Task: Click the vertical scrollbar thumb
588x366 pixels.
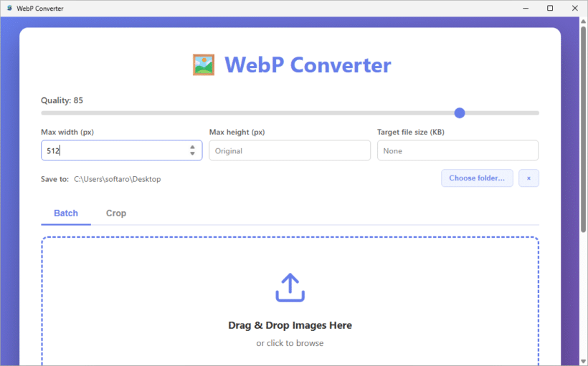Action: [x=583, y=129]
